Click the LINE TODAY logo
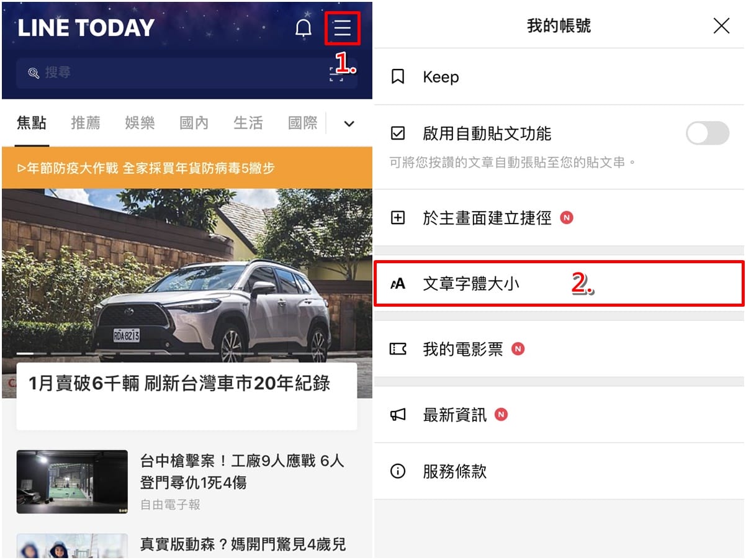The image size is (746, 560). [86, 28]
